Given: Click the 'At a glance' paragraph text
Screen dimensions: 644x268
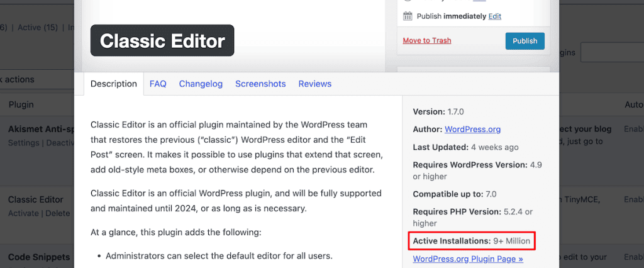Looking at the screenshot, I should pos(176,232).
